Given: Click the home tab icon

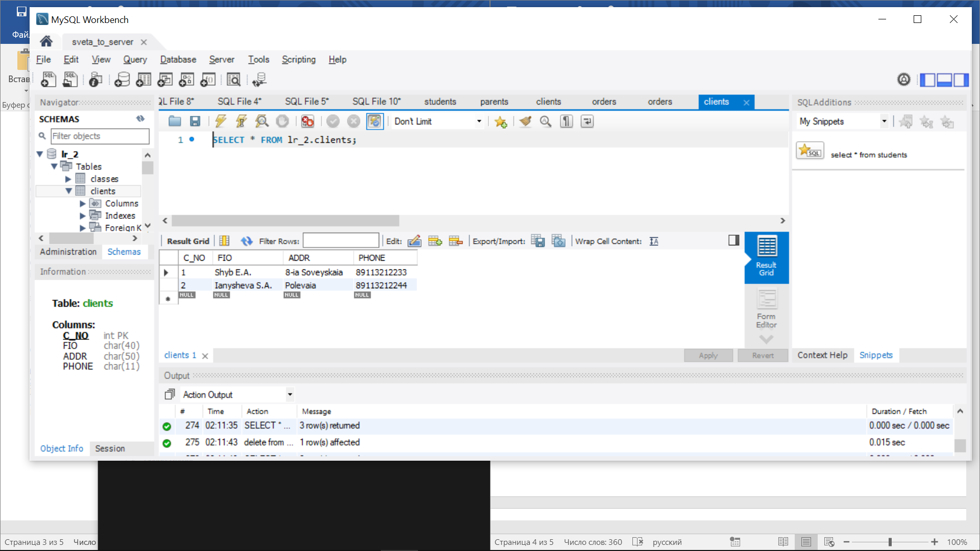Looking at the screenshot, I should coord(46,41).
